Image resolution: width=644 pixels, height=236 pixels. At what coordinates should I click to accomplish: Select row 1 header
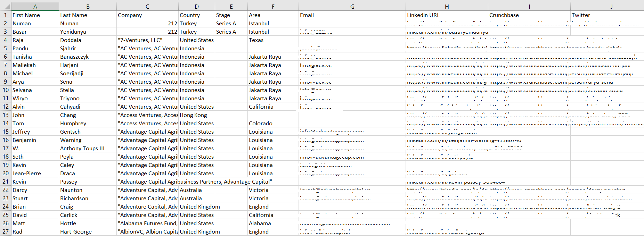pyautogui.click(x=6, y=15)
